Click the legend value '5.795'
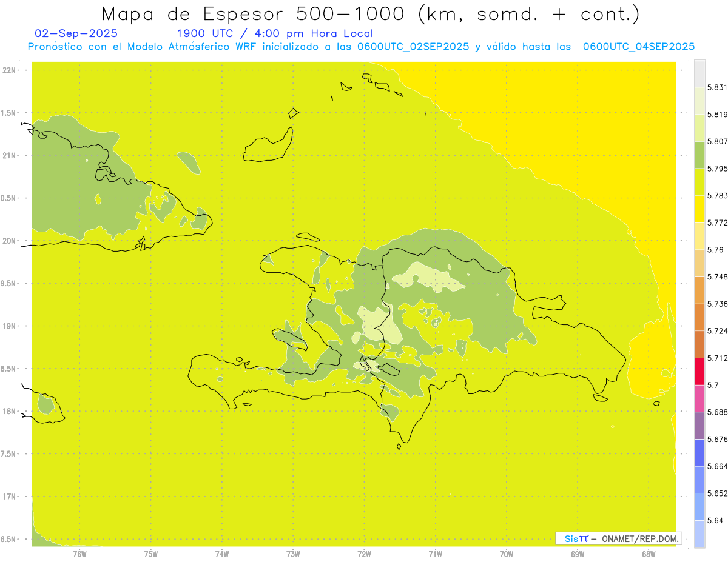Viewport: 728px width, 562px height. click(717, 169)
